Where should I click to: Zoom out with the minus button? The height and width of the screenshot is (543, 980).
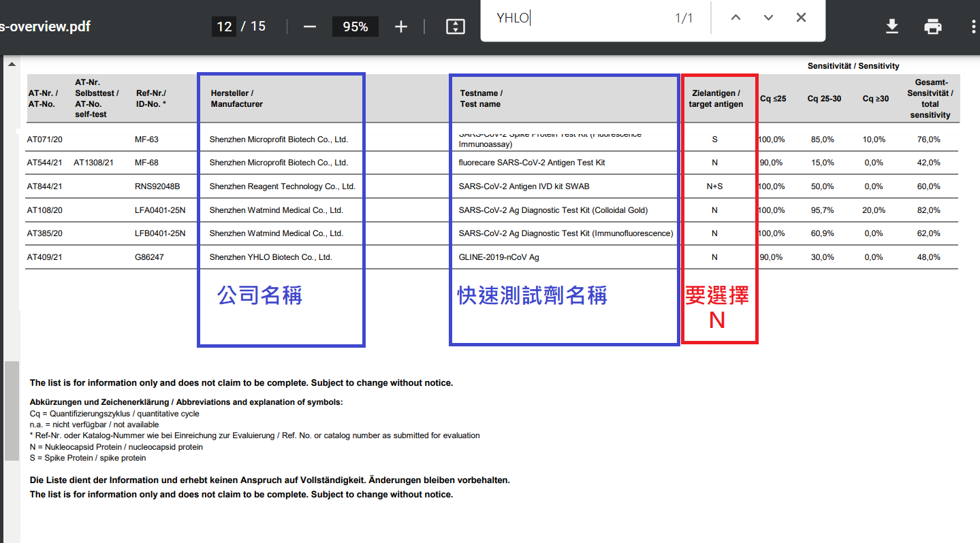310,27
